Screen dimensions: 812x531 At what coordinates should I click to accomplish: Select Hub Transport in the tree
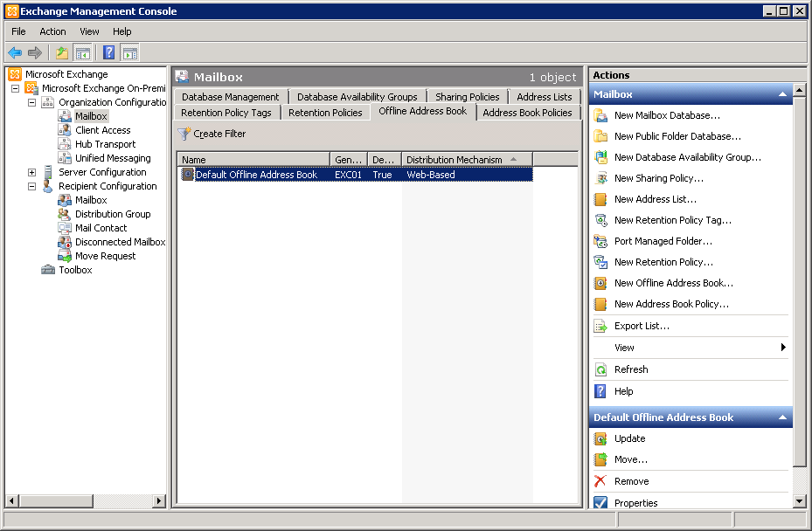tap(105, 144)
